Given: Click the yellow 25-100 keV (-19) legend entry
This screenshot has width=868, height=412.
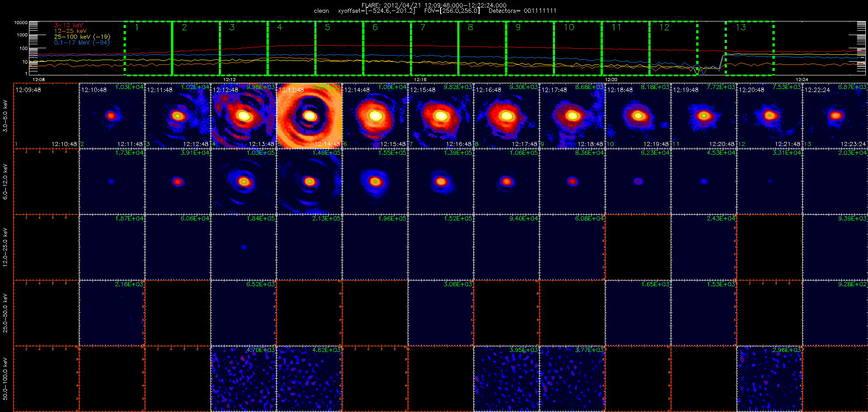Looking at the screenshot, I should (x=82, y=37).
